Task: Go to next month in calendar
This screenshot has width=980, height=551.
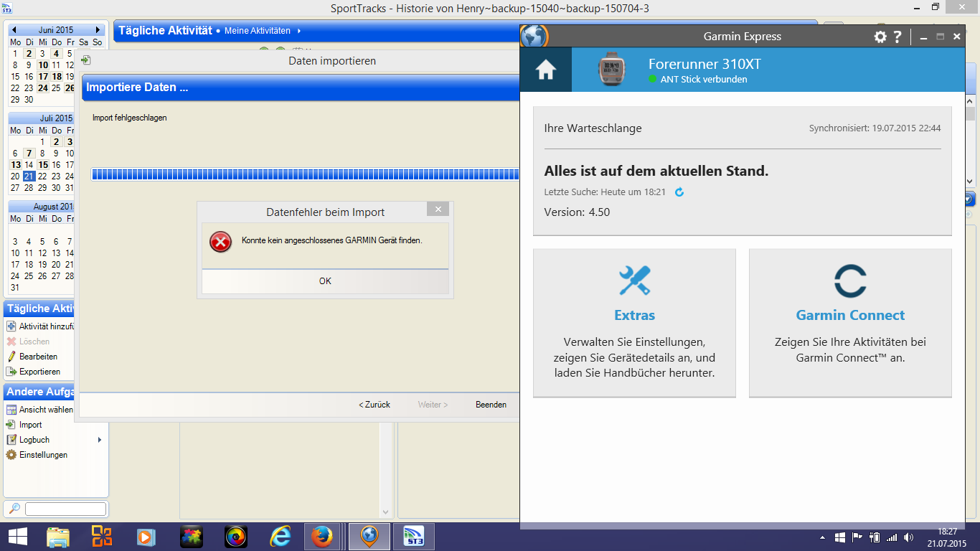Action: click(x=98, y=30)
